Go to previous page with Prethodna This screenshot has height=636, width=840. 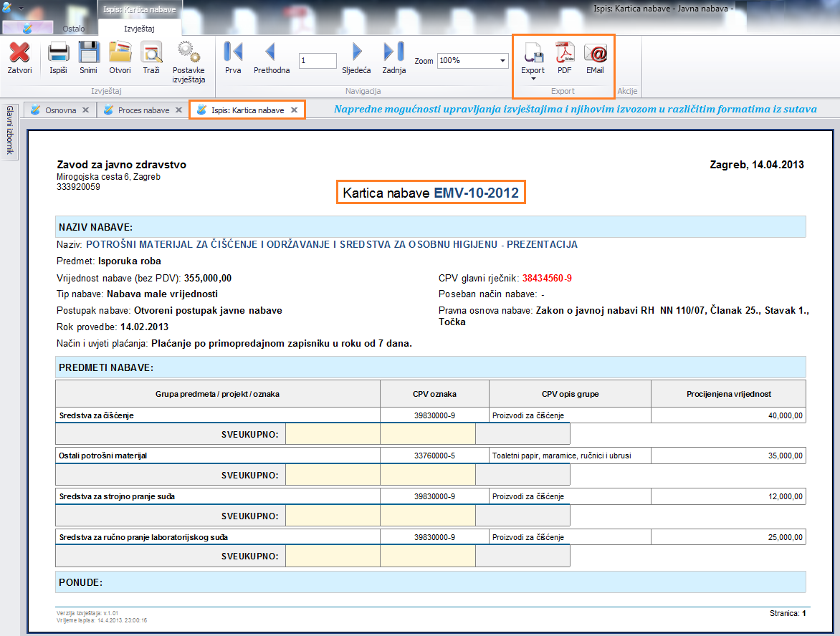(272, 58)
